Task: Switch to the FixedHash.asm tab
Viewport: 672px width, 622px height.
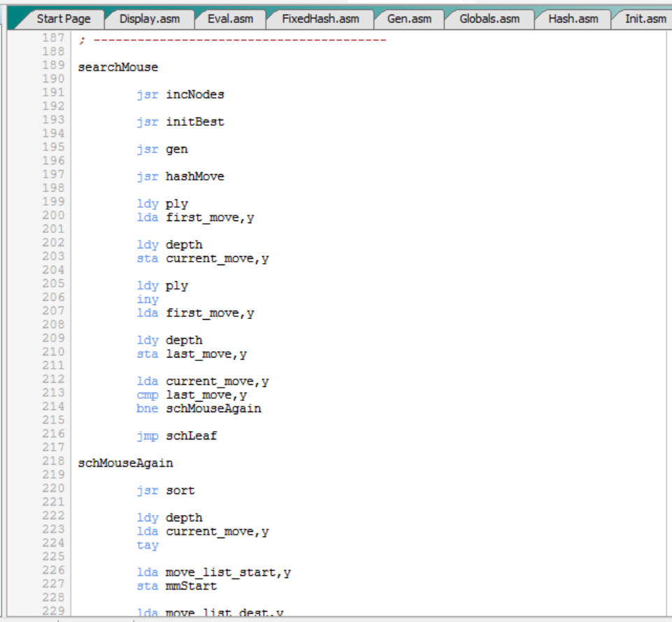Action: point(319,19)
